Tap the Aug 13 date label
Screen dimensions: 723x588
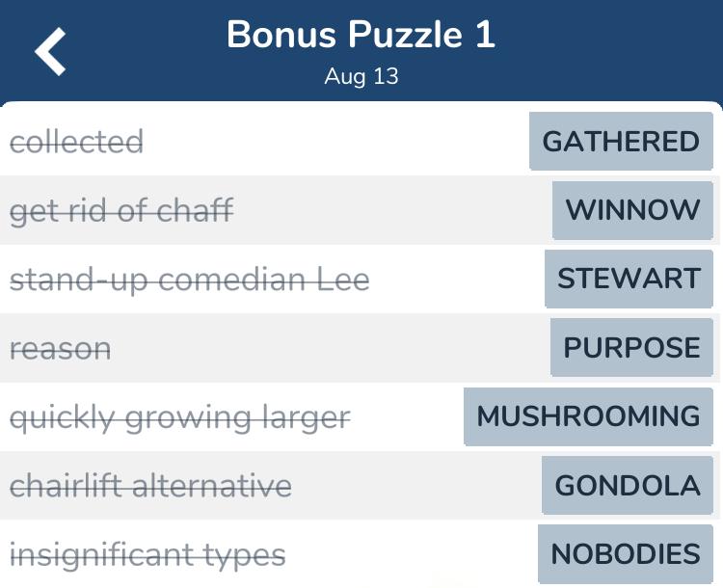point(361,76)
